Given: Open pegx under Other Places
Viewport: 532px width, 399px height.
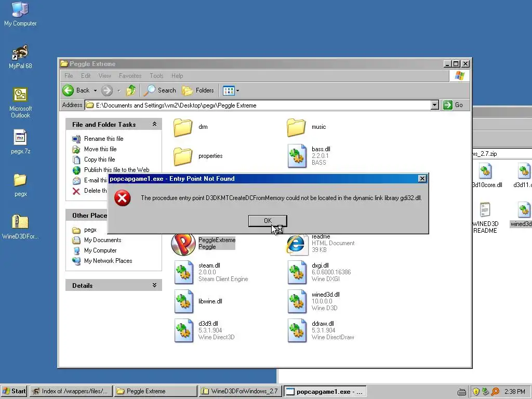Looking at the screenshot, I should coord(90,230).
